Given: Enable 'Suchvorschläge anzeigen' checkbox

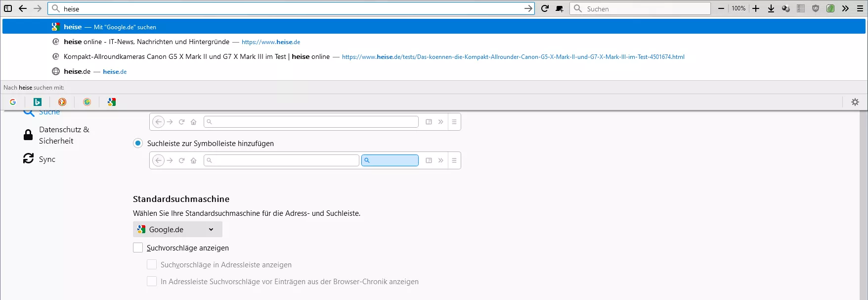Looking at the screenshot, I should [138, 248].
